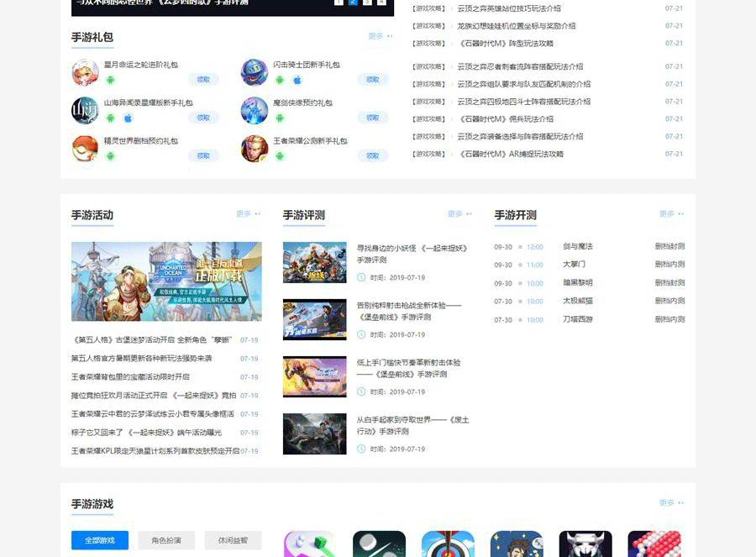
Task: Open the sleeping man game icon
Action: coord(517,544)
